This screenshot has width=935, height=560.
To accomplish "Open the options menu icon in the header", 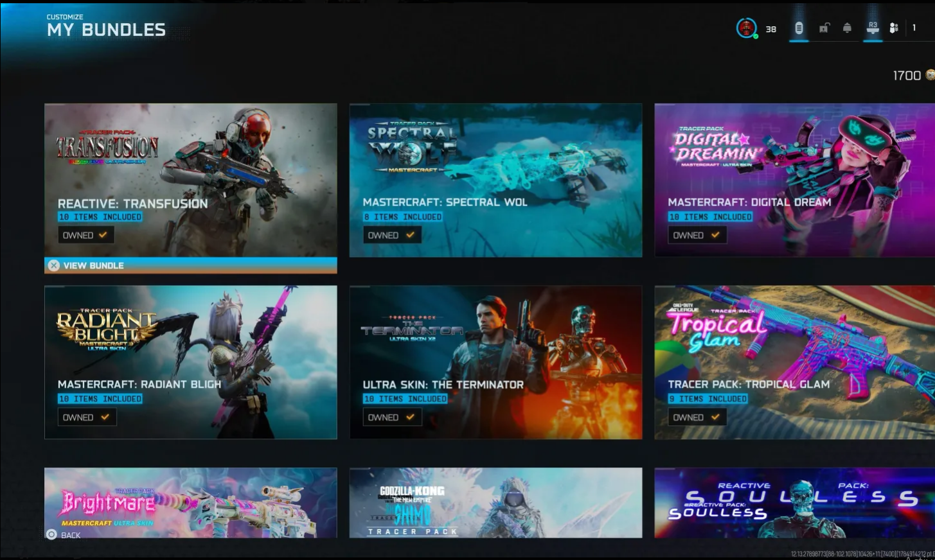I will (799, 28).
